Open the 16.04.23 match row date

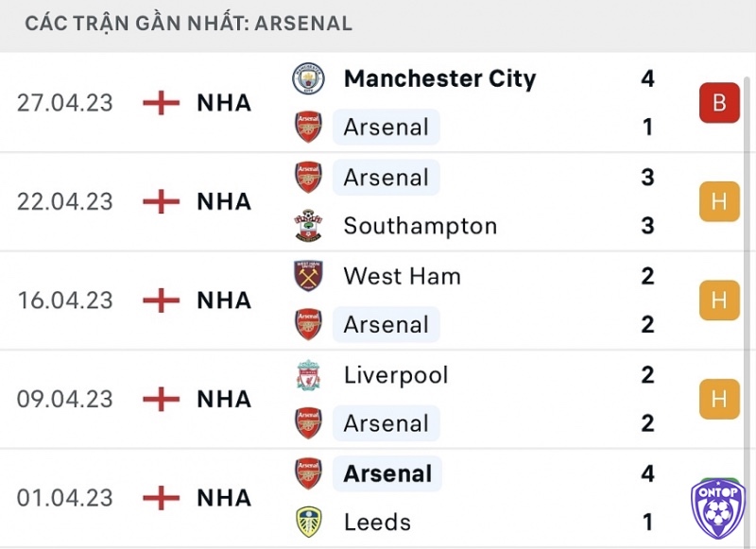coord(65,300)
